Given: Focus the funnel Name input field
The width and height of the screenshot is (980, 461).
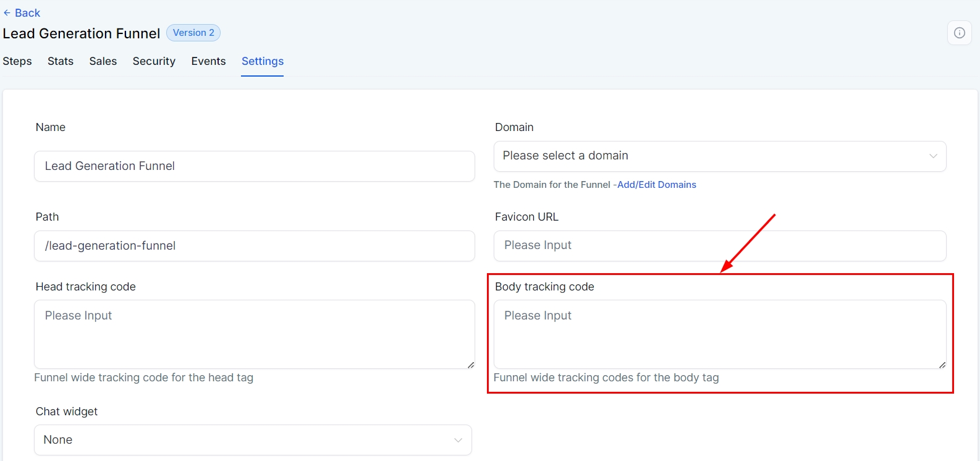Looking at the screenshot, I should pos(254,166).
